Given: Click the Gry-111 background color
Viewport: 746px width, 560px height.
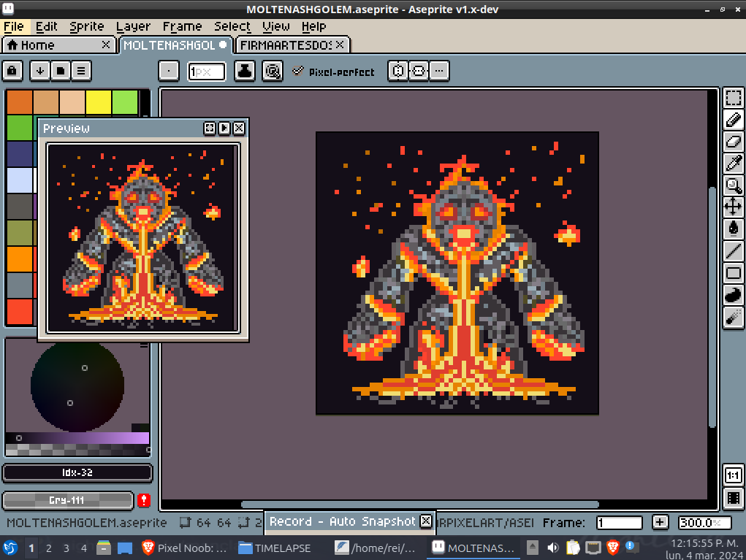Looking at the screenshot, I should coord(67,501).
